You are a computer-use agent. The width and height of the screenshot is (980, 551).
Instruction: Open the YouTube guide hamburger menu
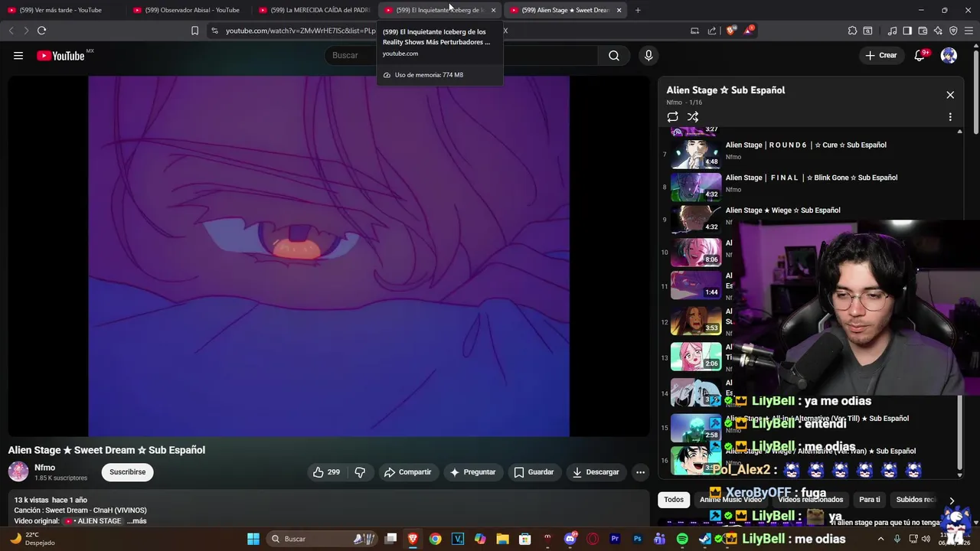tap(18, 55)
